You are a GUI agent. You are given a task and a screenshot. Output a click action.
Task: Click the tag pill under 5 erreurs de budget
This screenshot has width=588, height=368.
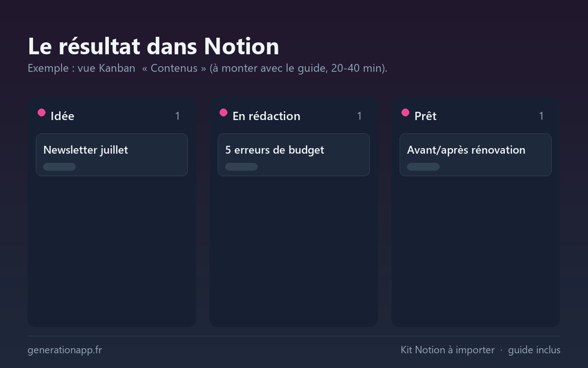[x=241, y=167]
